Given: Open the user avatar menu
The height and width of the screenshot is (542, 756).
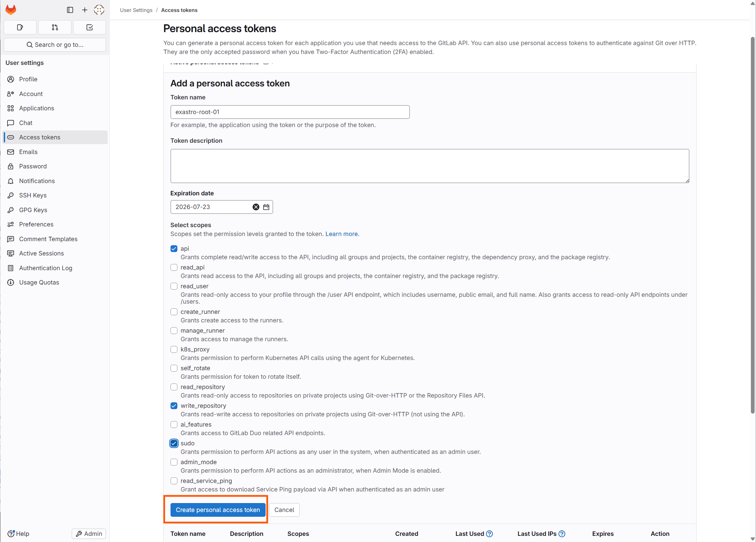Looking at the screenshot, I should click(x=99, y=10).
